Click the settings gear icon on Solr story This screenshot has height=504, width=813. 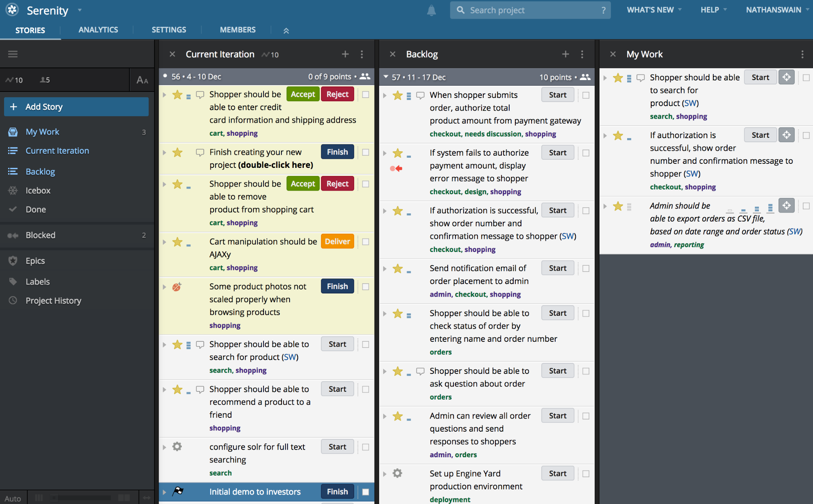click(178, 447)
